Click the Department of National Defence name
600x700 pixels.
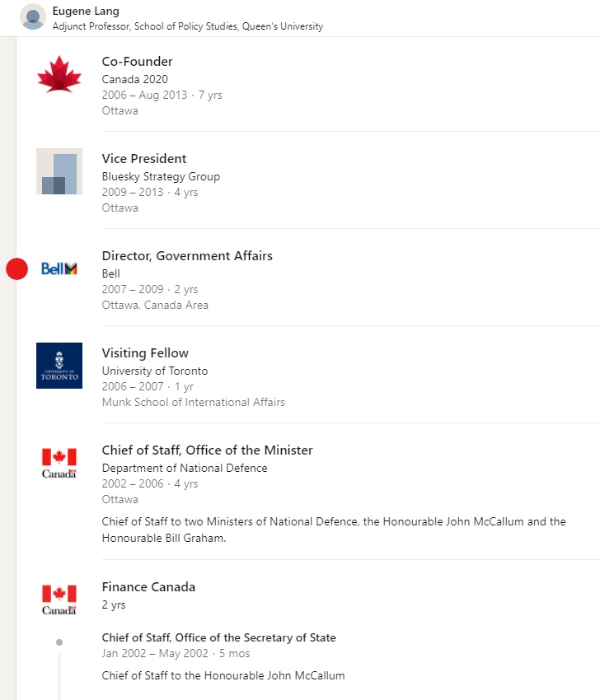[x=185, y=468]
